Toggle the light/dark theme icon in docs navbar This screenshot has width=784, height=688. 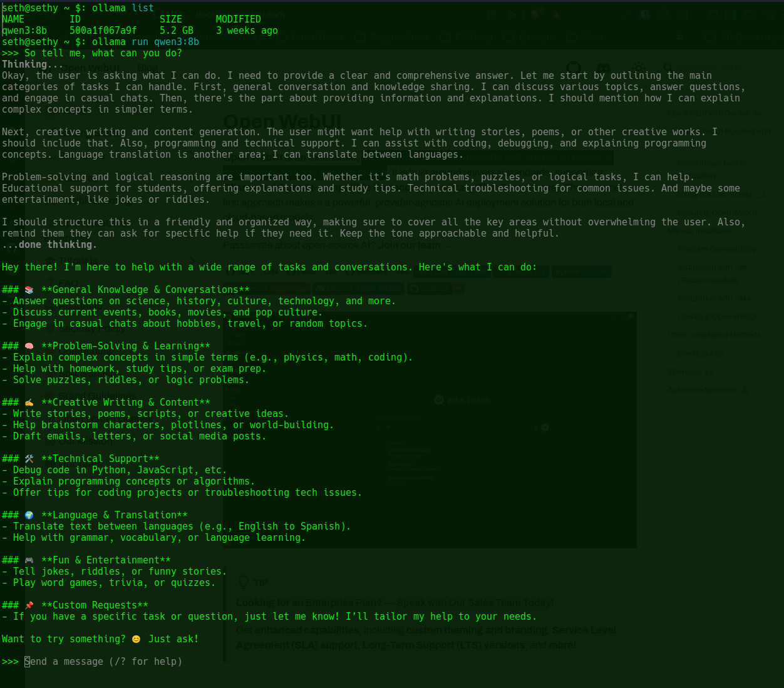click(639, 68)
